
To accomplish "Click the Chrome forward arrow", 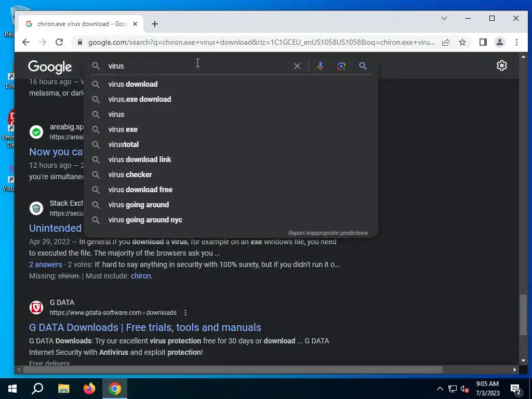I will pos(43,42).
